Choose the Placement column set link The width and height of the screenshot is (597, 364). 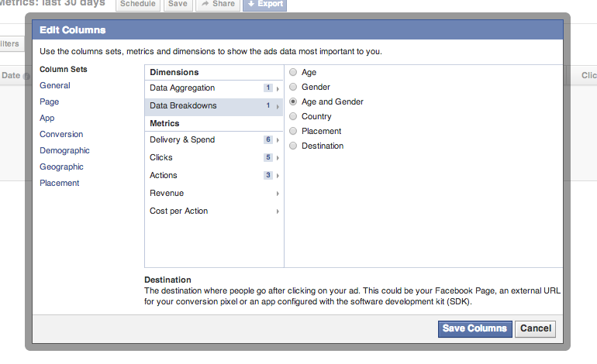(x=60, y=183)
